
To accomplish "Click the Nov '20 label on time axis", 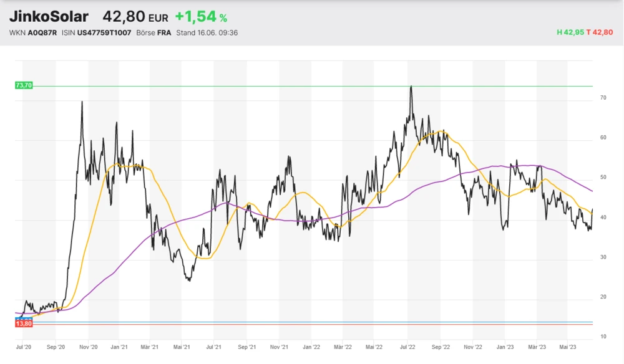I will pos(89,345).
